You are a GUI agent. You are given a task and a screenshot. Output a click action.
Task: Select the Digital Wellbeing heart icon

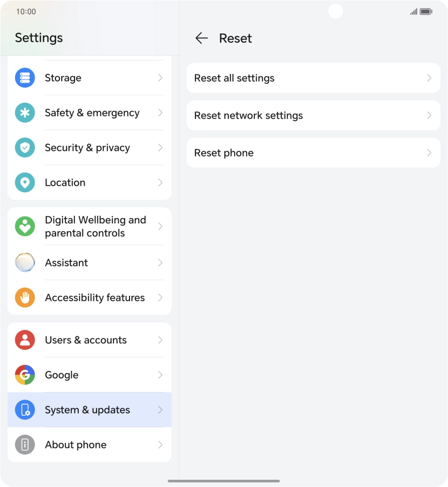(25, 226)
